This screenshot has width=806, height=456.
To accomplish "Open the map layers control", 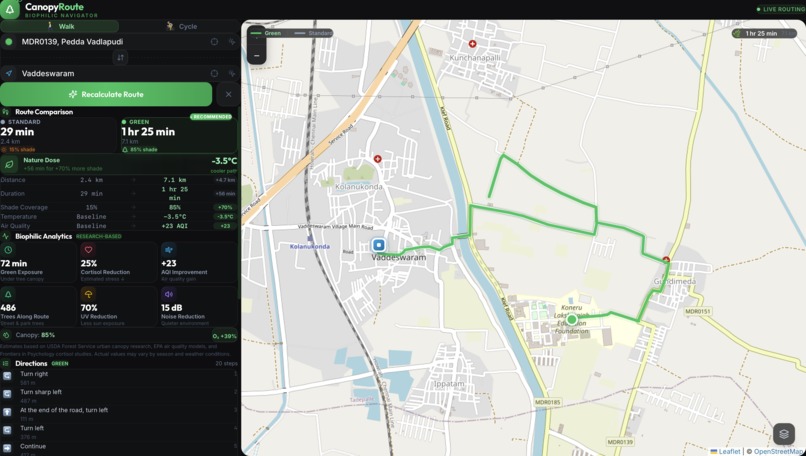I will click(784, 434).
